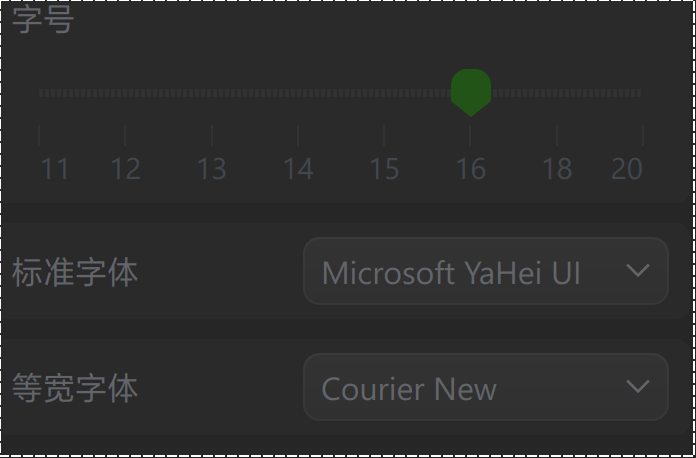Click the 11 label under the slider

coord(55,168)
